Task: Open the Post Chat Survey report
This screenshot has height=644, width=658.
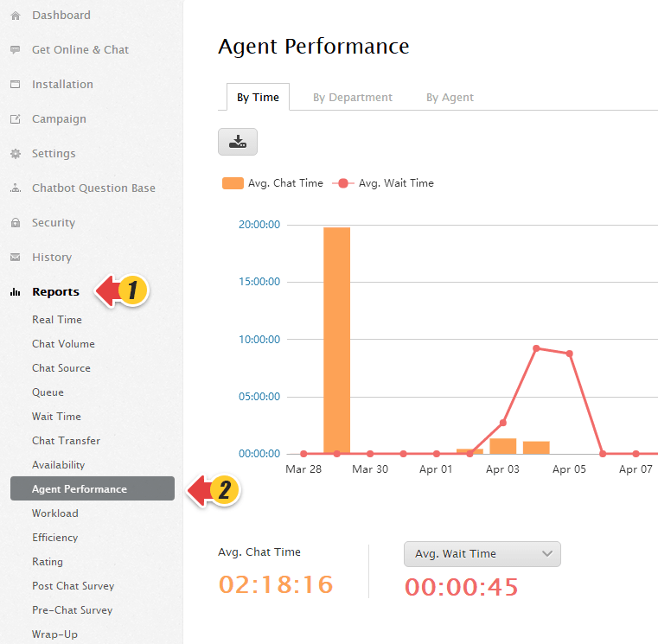Action: point(73,586)
